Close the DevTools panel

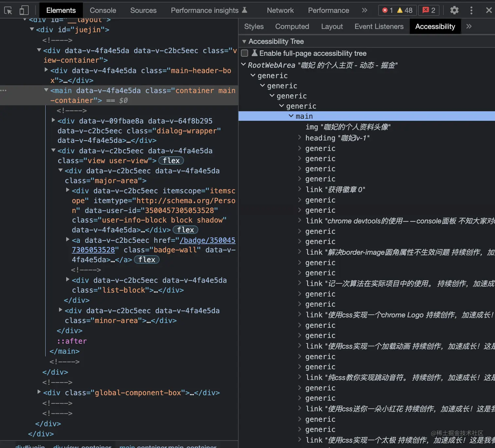pyautogui.click(x=489, y=10)
